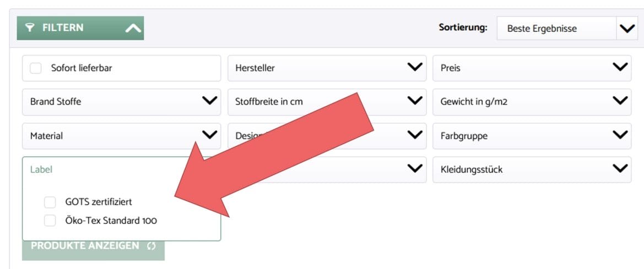Click the Kleidungsstück chevron arrow

[620, 169]
